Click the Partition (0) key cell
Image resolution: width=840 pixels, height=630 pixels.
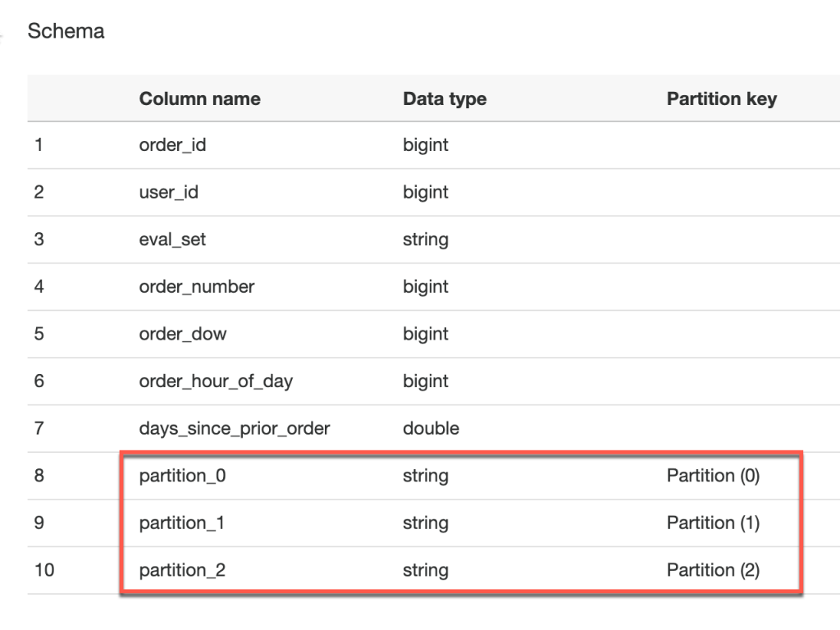coord(713,476)
